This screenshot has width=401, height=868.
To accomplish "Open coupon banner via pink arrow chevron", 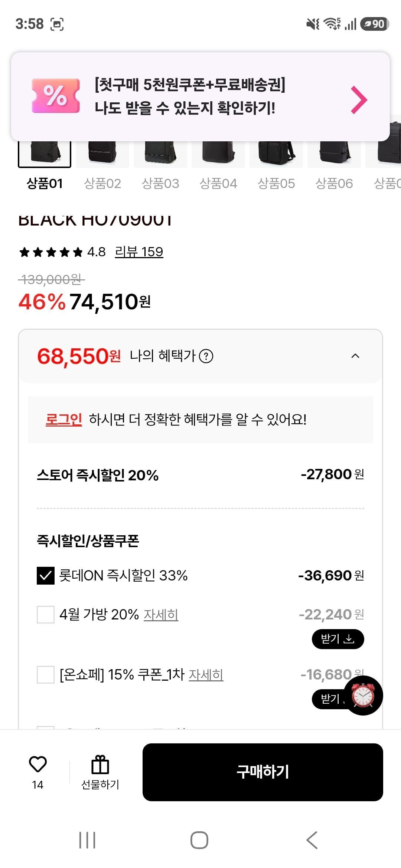I will coord(359,99).
